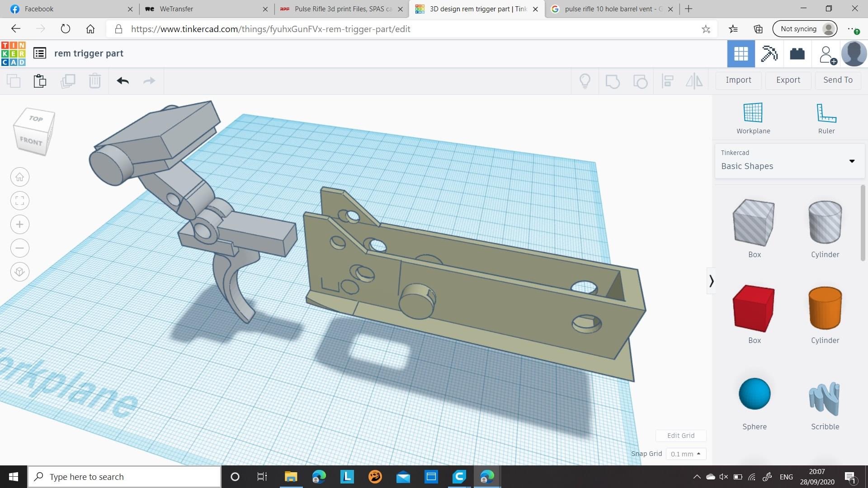This screenshot has height=488, width=868.
Task: Invite a collaborator via add-person icon
Action: pos(827,55)
